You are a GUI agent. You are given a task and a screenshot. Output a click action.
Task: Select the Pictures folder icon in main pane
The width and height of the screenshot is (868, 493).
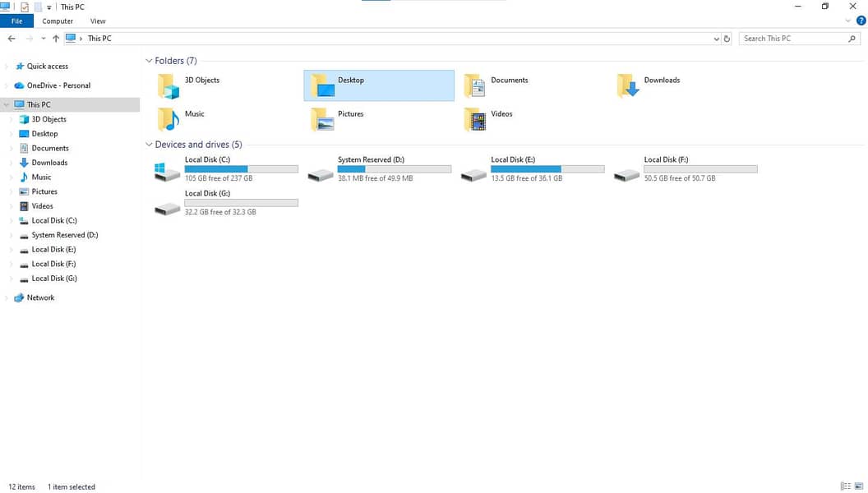322,119
